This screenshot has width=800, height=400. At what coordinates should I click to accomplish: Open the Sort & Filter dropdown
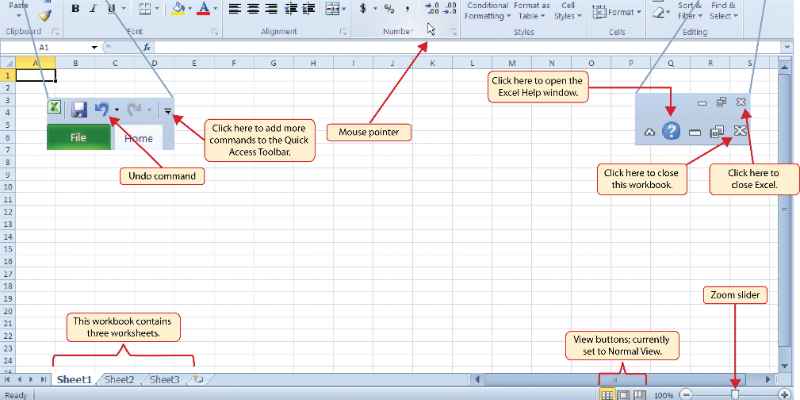(x=690, y=10)
